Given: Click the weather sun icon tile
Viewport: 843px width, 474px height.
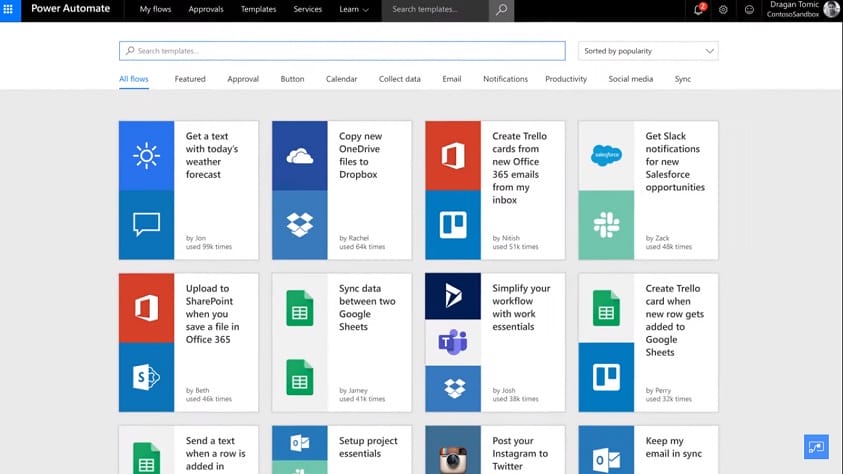Looking at the screenshot, I should point(146,156).
